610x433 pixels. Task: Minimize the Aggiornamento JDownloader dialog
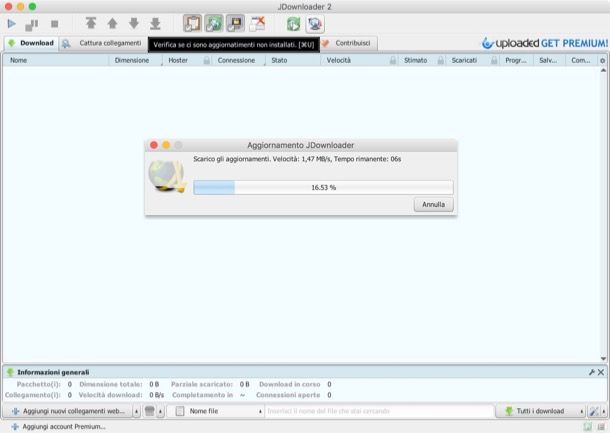166,145
